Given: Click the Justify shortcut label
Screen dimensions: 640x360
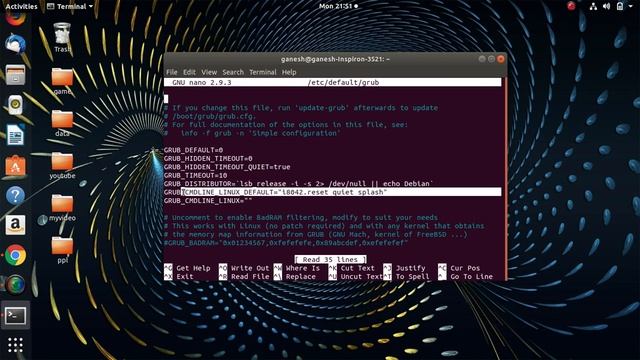Looking at the screenshot, I should pyautogui.click(x=410, y=268).
